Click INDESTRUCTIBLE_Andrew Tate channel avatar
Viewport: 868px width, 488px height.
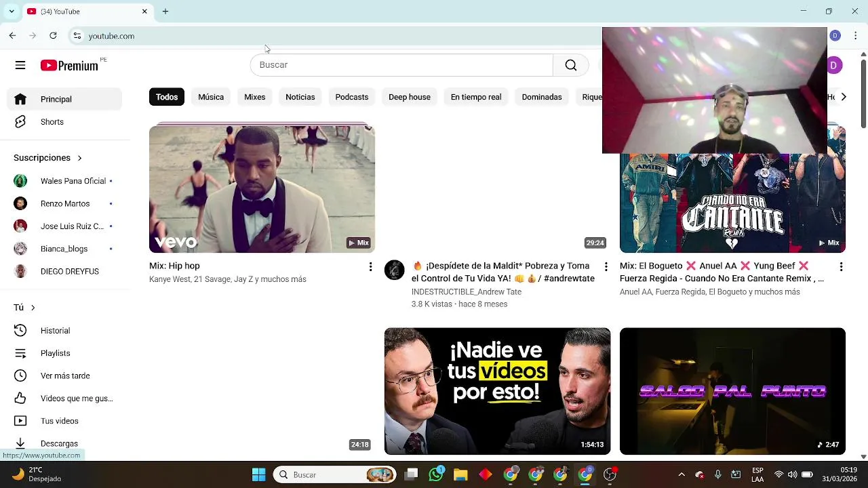(395, 270)
